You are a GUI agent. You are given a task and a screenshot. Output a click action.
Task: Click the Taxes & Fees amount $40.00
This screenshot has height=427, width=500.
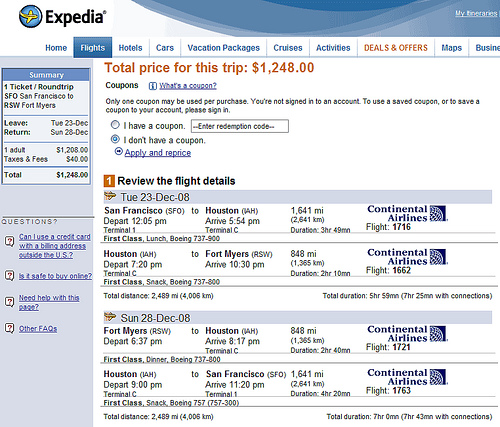tap(77, 159)
